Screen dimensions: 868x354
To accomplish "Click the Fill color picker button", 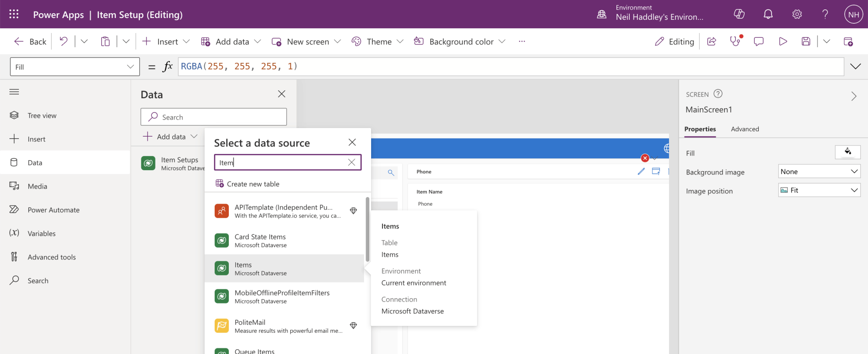I will (848, 152).
